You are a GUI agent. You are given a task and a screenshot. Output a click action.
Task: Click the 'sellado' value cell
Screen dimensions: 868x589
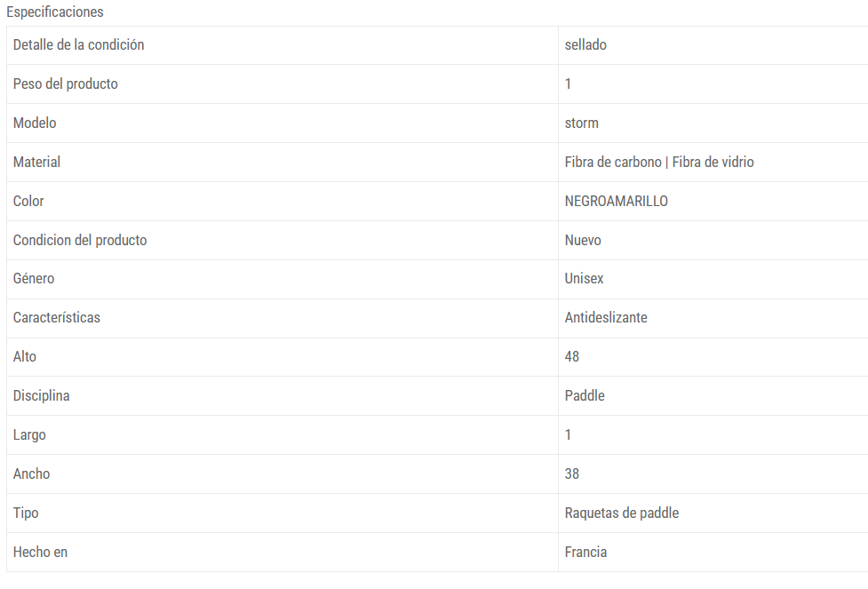pos(585,44)
